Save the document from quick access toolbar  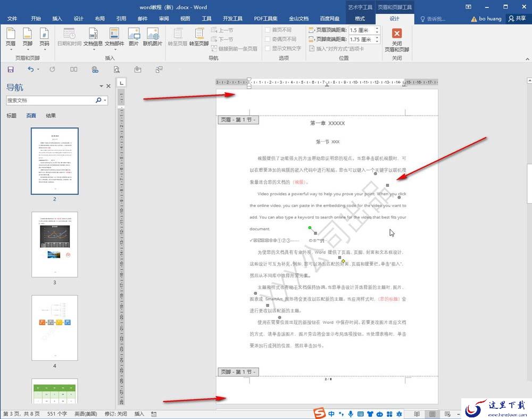point(11,69)
